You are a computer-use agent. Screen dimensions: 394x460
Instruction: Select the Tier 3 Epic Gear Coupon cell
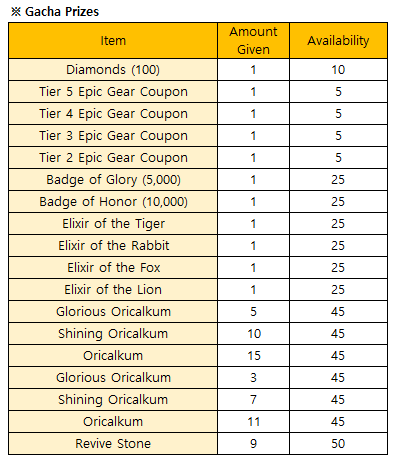(x=113, y=136)
